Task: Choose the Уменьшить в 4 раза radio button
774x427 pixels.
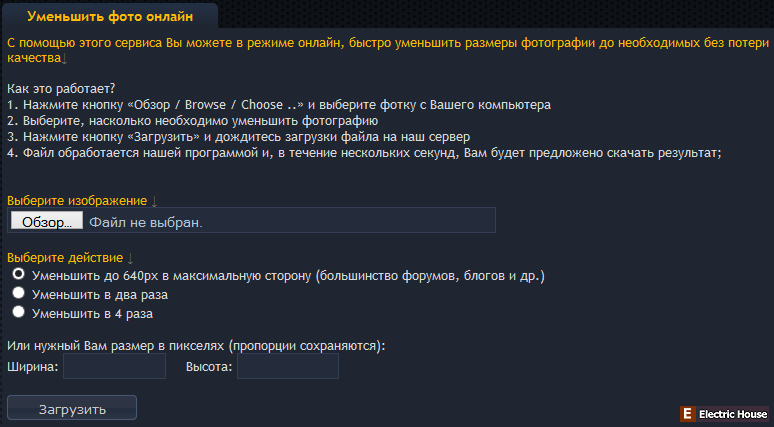Action: tap(19, 311)
